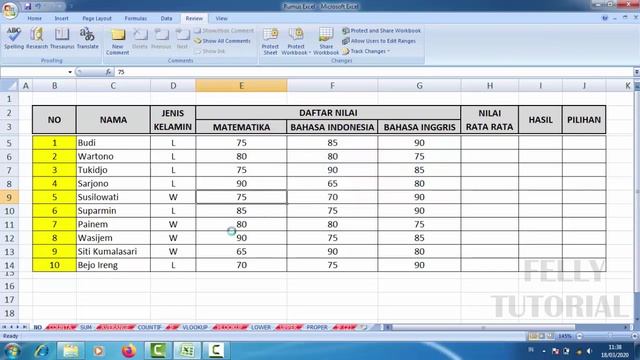Open the Thesaurus tool
The width and height of the screenshot is (640, 360).
pos(62,38)
